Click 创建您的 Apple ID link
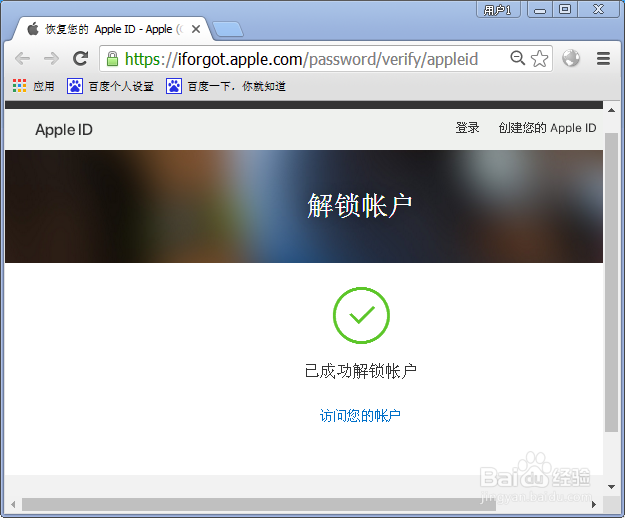This screenshot has width=625, height=518. (547, 128)
